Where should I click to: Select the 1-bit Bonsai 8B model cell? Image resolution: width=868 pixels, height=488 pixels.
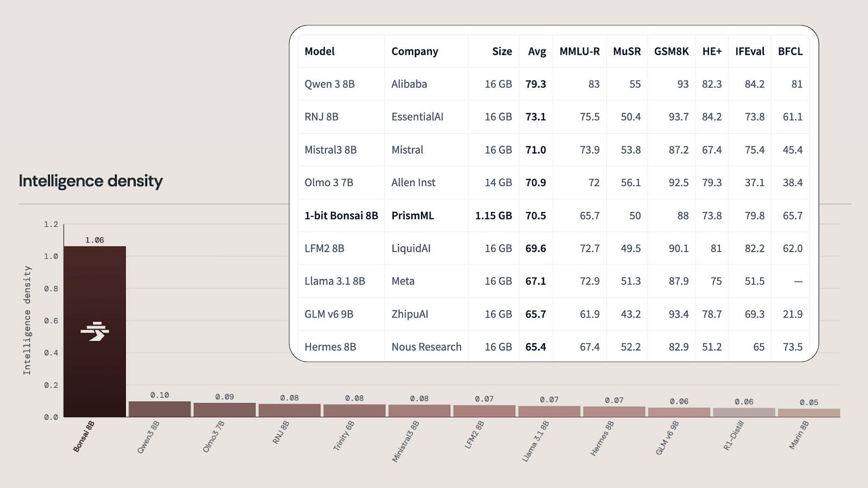tap(341, 215)
